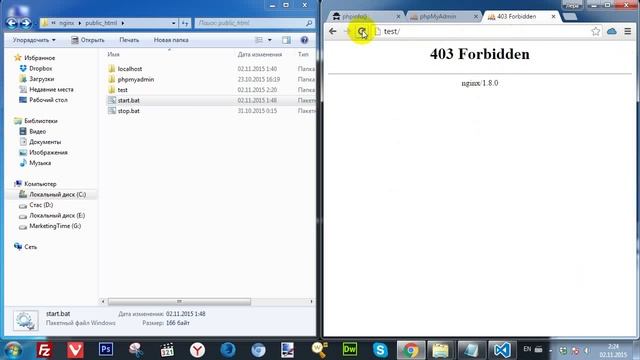Click the Открыть toolbar button
The height and width of the screenshot is (360, 640).
87,40
